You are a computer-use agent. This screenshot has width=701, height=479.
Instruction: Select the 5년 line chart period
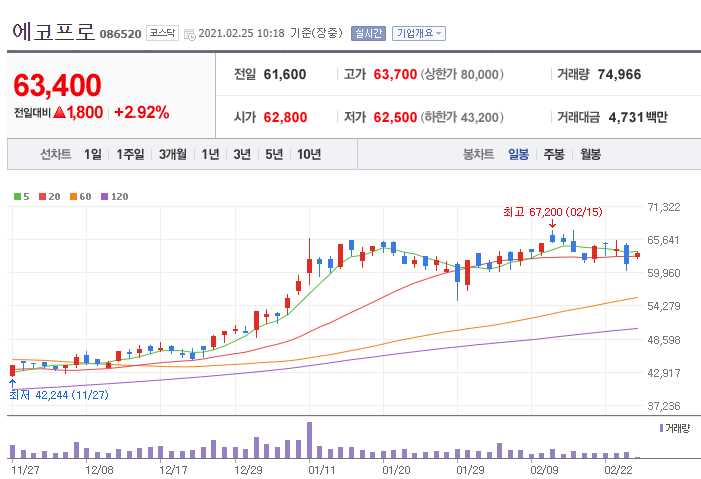[x=274, y=154]
